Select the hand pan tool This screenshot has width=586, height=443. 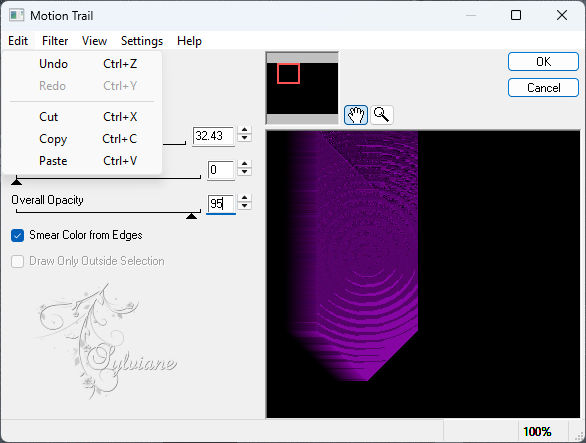point(355,115)
